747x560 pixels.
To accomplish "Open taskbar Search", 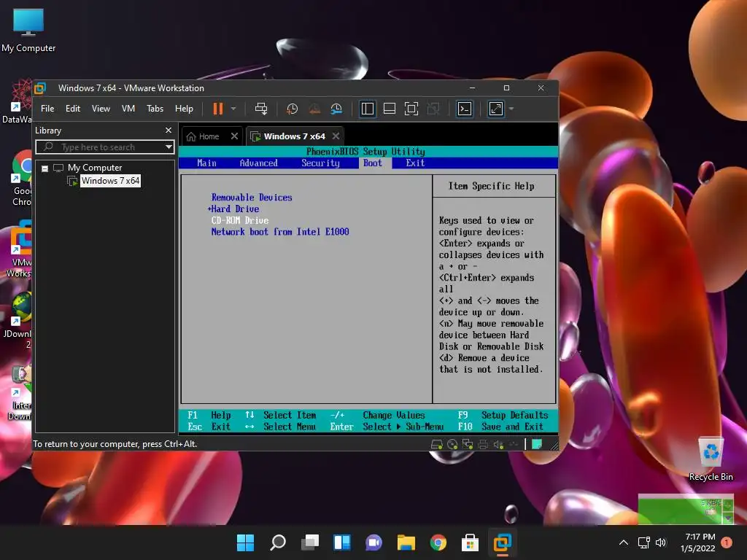I will 278,542.
